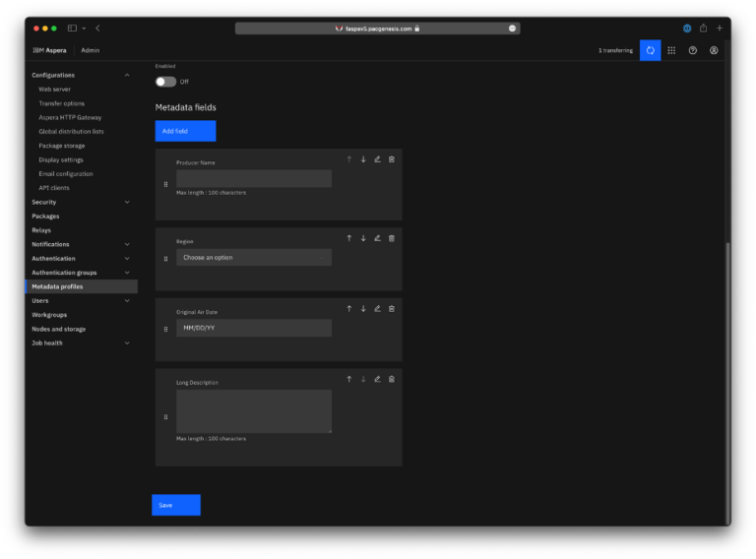Image resolution: width=756 pixels, height=559 pixels.
Task: Move Producer Name field down
Action: pyautogui.click(x=363, y=159)
